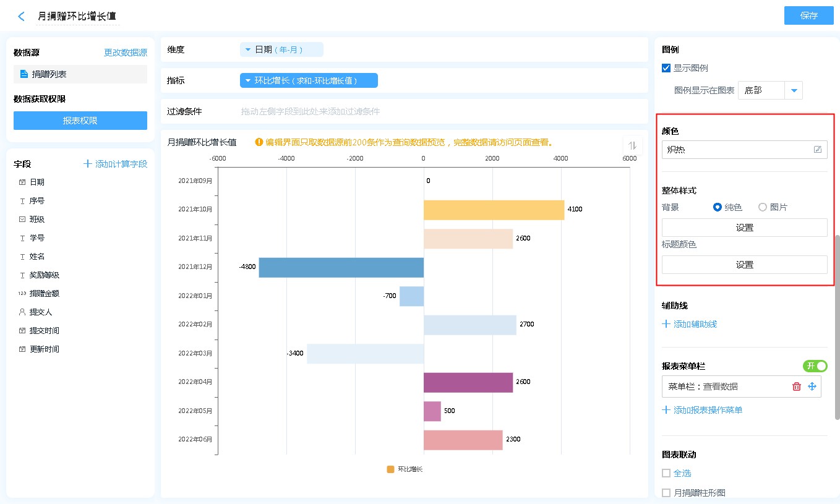Uncheck the 显示图例 checkbox
Viewport: 840px width, 504px height.
click(x=666, y=68)
